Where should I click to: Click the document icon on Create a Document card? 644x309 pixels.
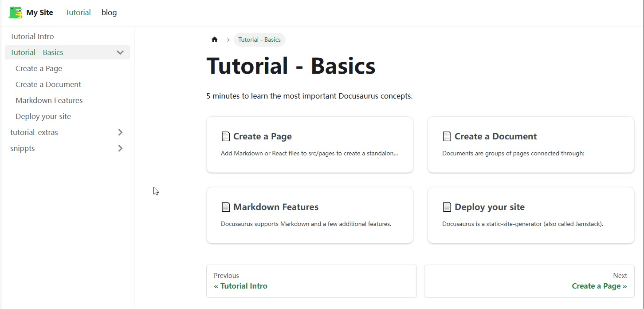(x=447, y=136)
